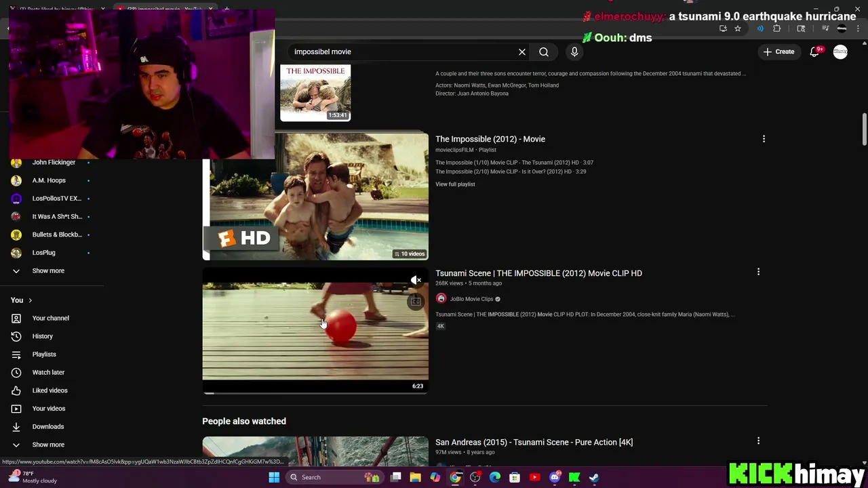Click the magnifier search button
The width and height of the screenshot is (868, 488).
(544, 52)
